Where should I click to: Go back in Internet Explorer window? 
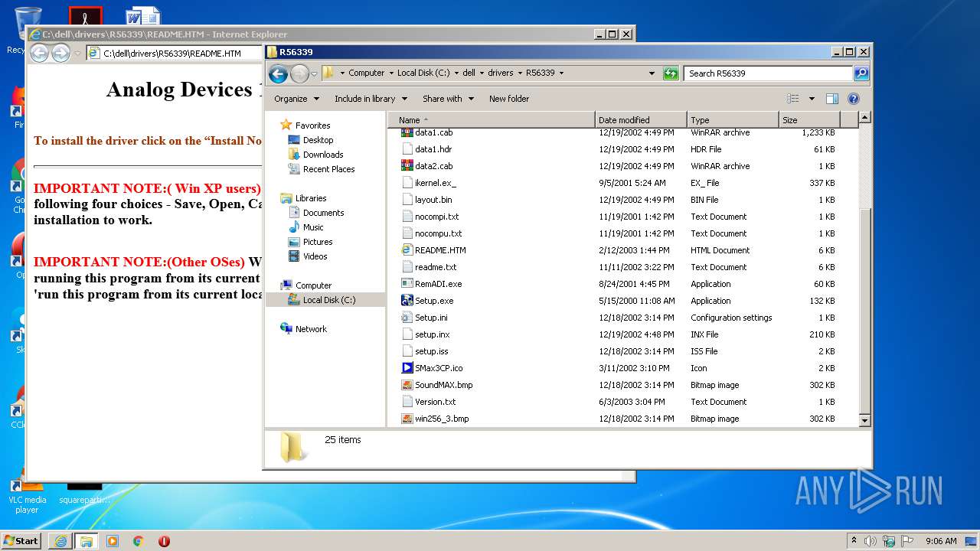point(39,53)
